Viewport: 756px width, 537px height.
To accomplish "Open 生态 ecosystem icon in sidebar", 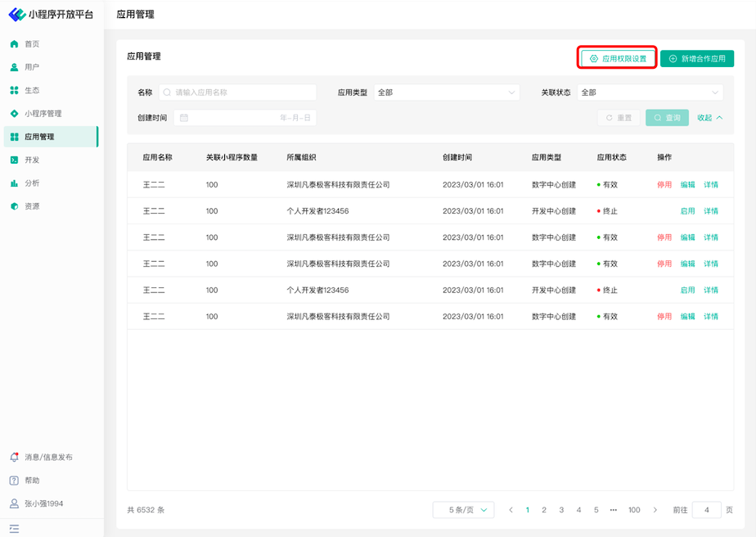I will (14, 90).
